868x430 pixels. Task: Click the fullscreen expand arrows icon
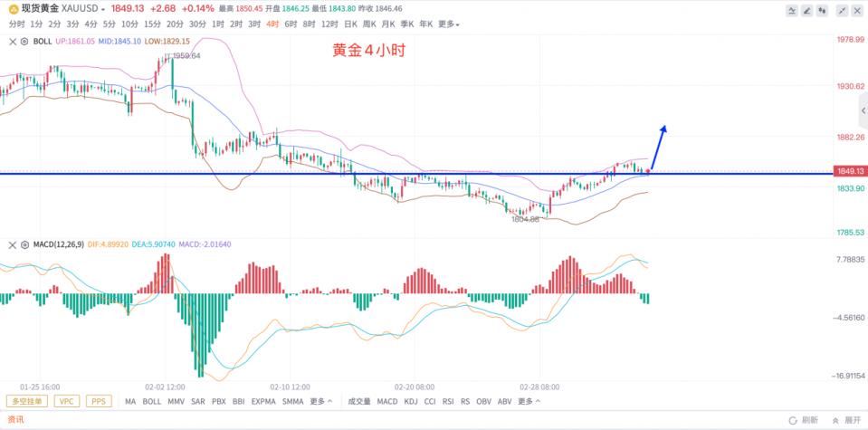pyautogui.click(x=842, y=10)
